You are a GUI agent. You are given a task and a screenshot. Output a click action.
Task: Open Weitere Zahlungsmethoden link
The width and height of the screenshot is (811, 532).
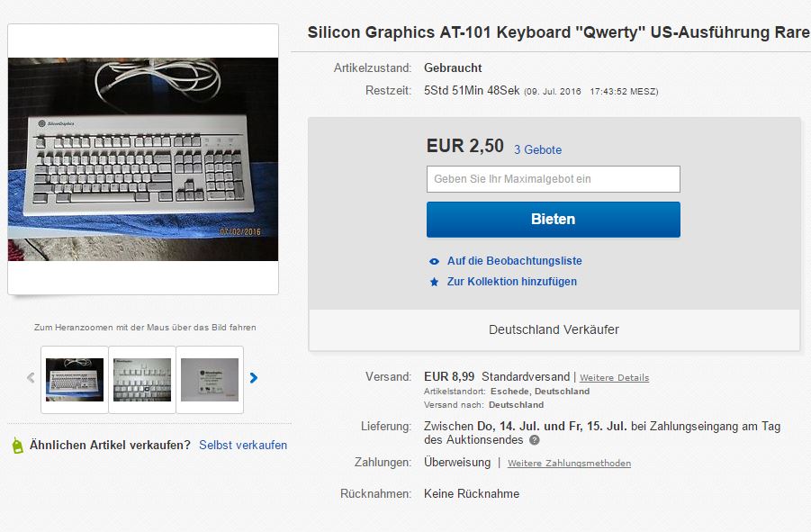569,464
